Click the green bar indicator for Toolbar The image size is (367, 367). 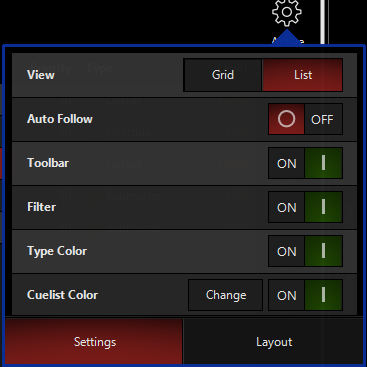click(323, 163)
